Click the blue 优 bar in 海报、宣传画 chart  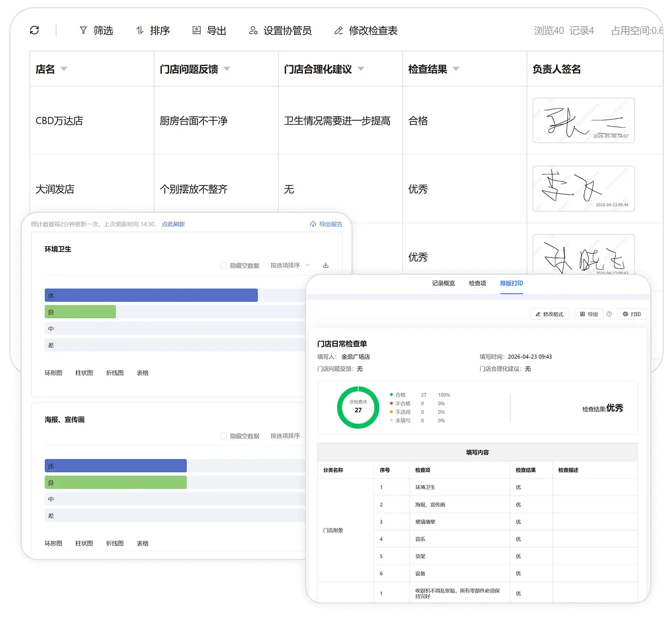[116, 466]
